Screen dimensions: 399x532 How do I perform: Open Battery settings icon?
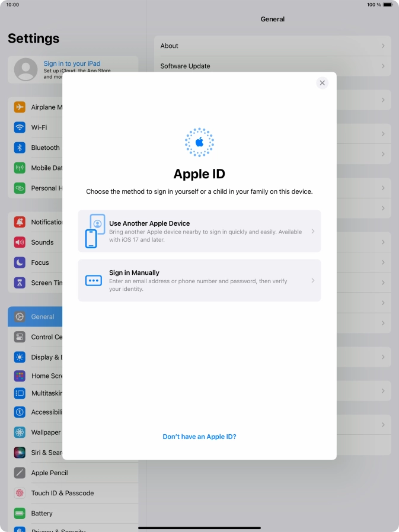(20, 513)
